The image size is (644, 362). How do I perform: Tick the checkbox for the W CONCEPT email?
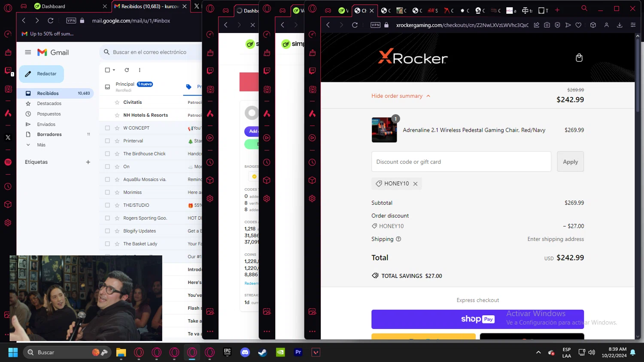point(107,128)
